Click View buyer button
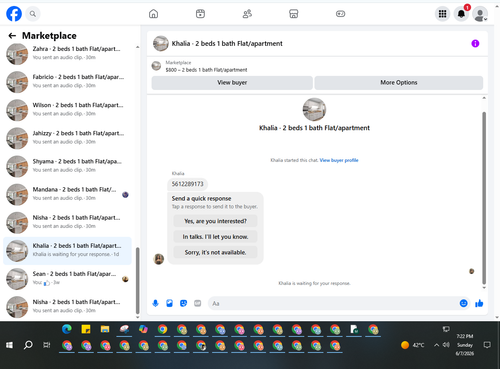Screen dimensions: 500x369 [232, 83]
